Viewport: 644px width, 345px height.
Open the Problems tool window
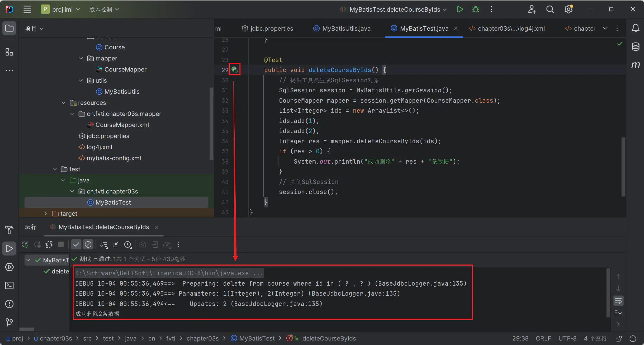[x=9, y=304]
